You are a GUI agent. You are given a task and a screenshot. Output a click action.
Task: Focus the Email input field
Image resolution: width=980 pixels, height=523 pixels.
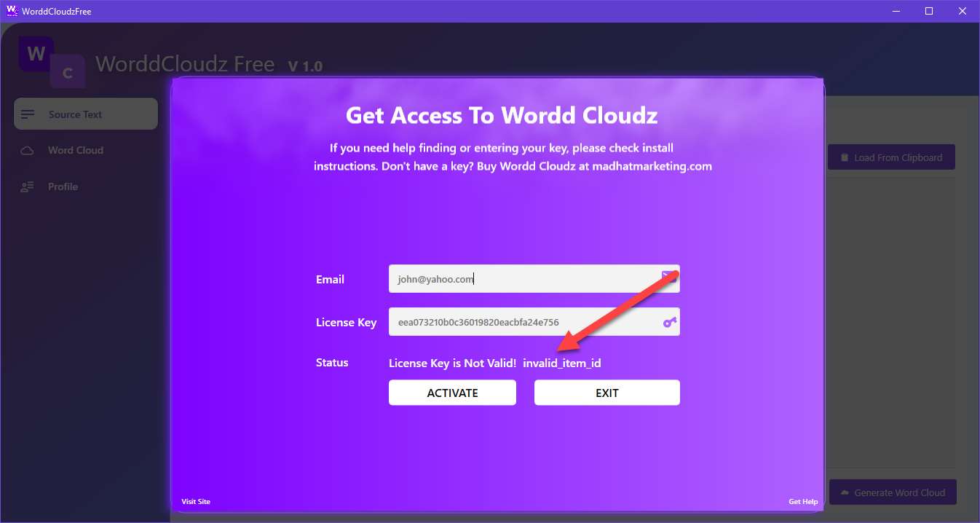(524, 279)
